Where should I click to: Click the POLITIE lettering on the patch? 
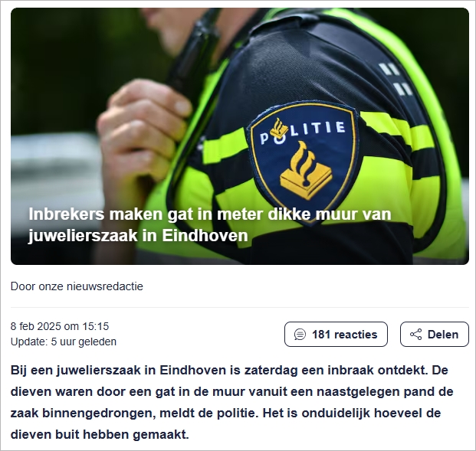tap(303, 132)
